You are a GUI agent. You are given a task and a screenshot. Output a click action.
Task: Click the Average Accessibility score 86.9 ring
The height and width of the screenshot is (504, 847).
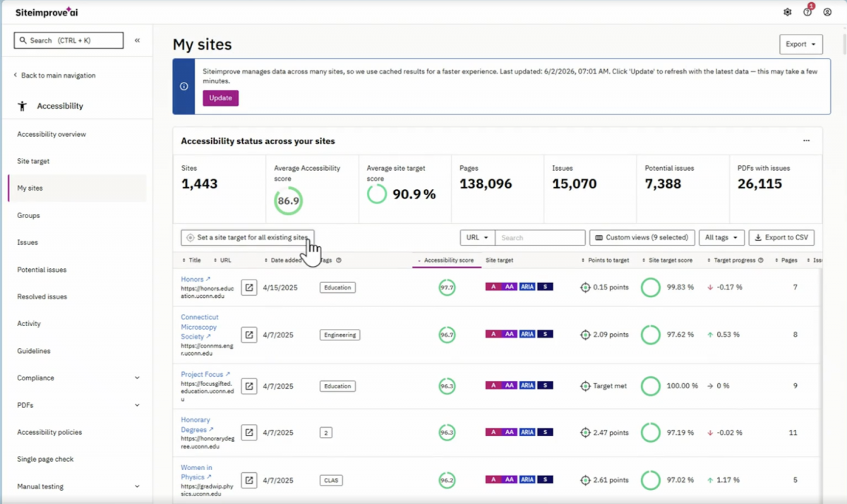(288, 200)
